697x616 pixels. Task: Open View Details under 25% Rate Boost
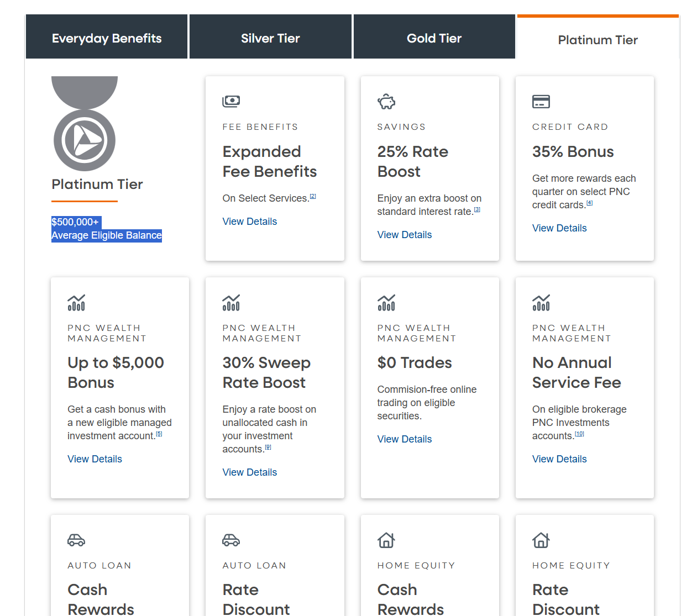click(x=404, y=235)
